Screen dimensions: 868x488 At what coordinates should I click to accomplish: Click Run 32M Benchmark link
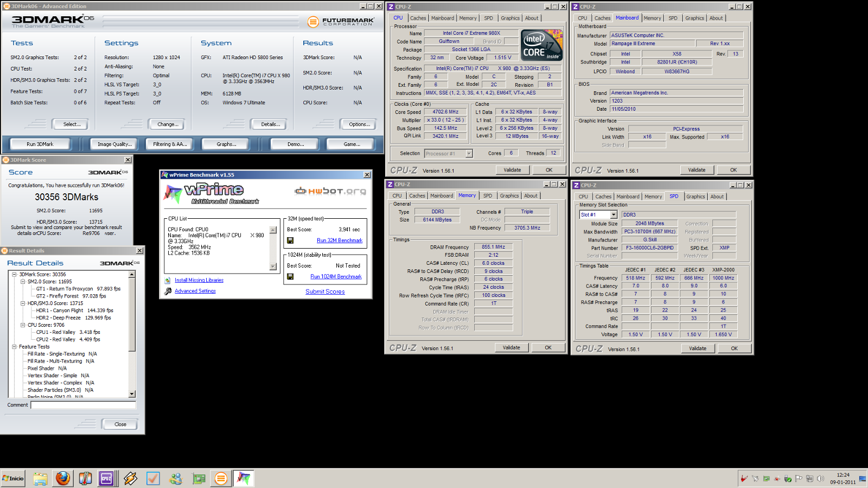(x=340, y=240)
